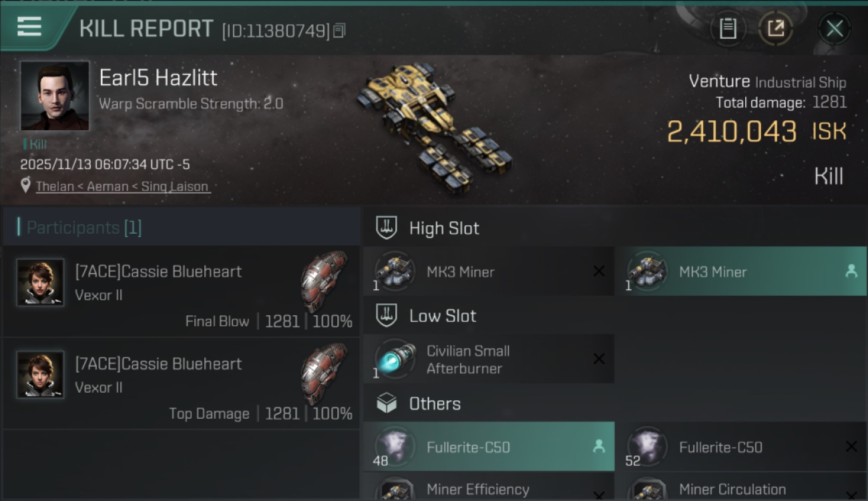This screenshot has width=868, height=501.
Task: Click the Civilian Small Afterburner icon
Action: [x=395, y=359]
